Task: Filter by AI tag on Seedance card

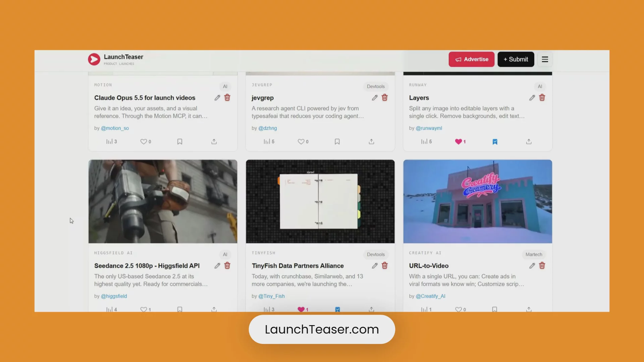Action: 225,254
